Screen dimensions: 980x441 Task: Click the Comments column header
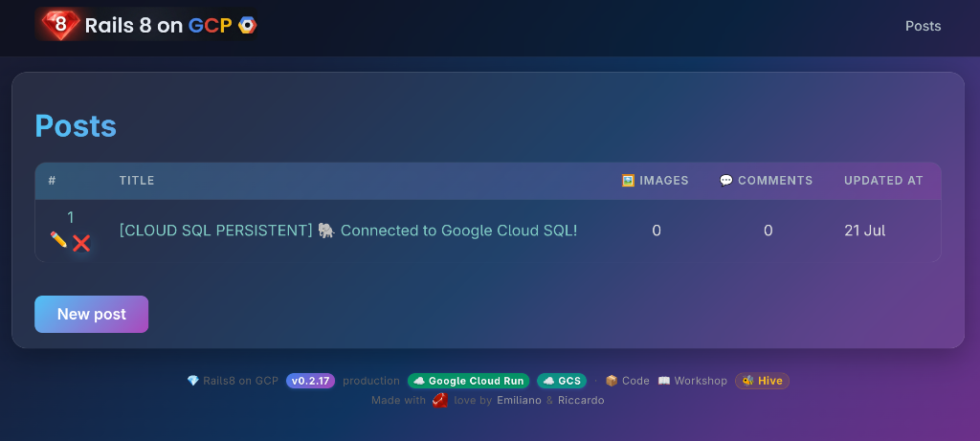pyautogui.click(x=766, y=181)
